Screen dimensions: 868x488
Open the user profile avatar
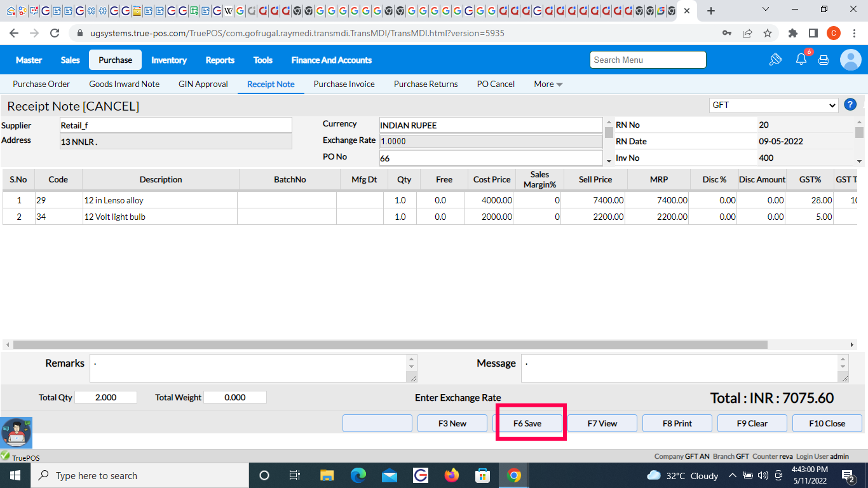click(x=850, y=60)
